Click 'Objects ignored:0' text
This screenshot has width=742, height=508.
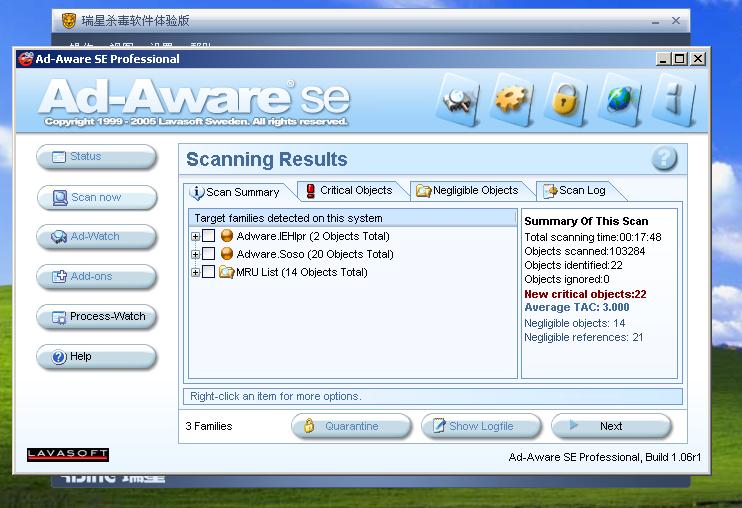pos(566,280)
